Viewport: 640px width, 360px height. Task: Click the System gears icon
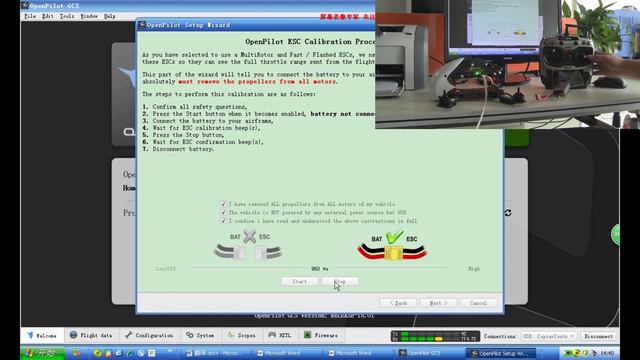tap(189, 335)
